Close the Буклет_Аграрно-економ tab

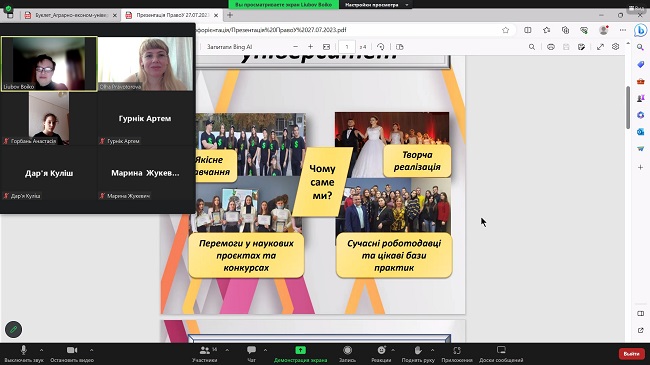[115, 15]
